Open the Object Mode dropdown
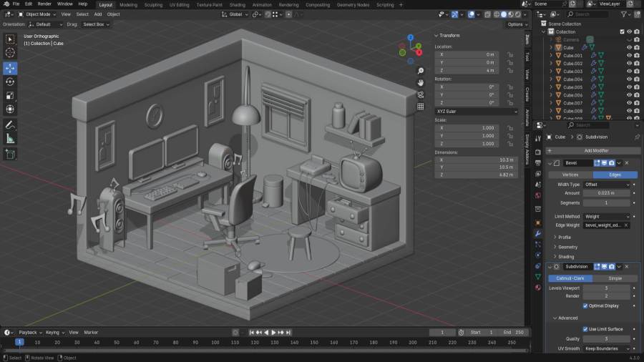 click(x=34, y=14)
